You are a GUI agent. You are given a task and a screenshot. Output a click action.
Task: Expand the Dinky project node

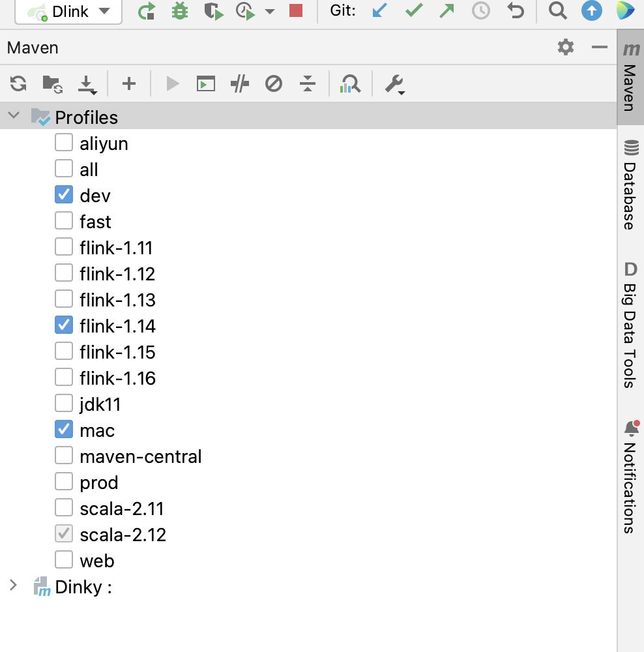[14, 585]
